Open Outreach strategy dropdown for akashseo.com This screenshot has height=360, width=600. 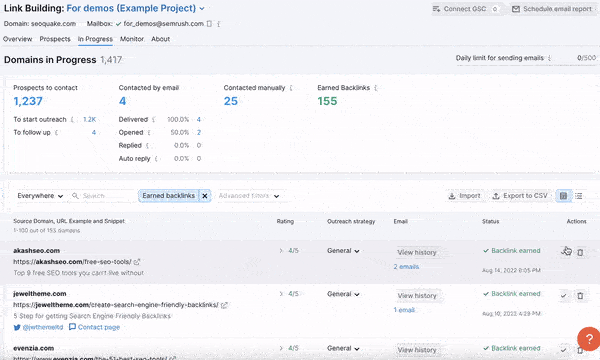[x=343, y=251]
